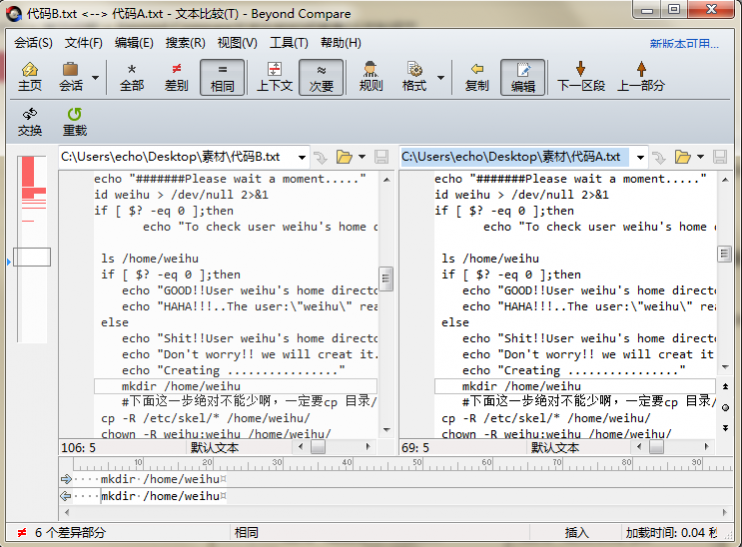The height and width of the screenshot is (547, 742).
Task: Click the 编辑 edit toolbar button
Action: click(523, 76)
